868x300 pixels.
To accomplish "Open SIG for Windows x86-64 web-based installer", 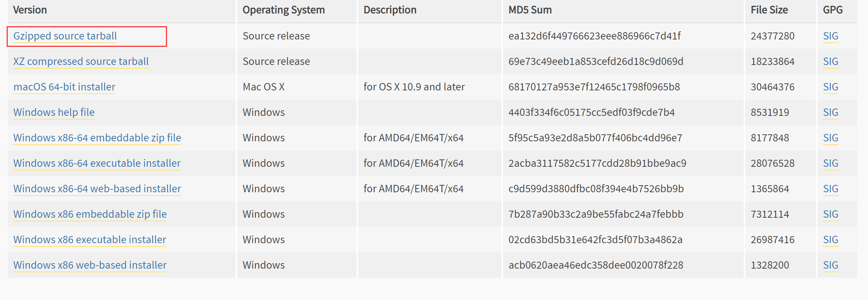I will [x=830, y=189].
